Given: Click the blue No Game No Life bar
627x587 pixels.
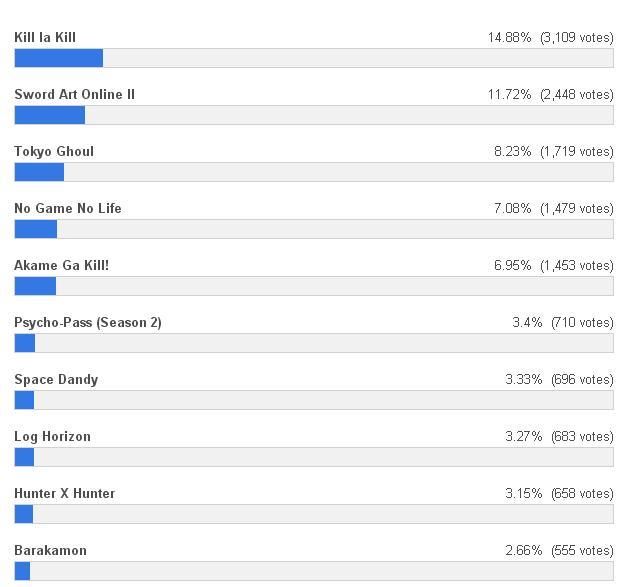Looking at the screenshot, I should tap(35, 229).
